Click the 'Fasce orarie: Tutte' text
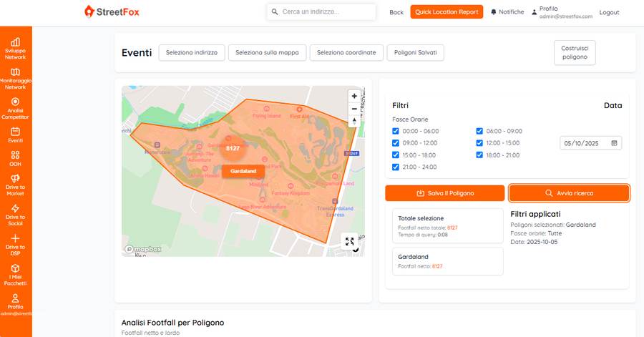644x337 pixels. 536,233
